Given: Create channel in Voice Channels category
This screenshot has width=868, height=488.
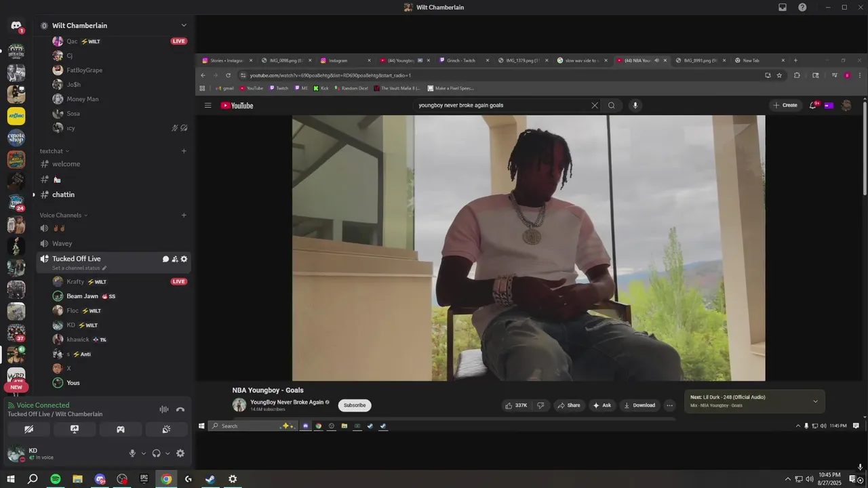Looking at the screenshot, I should [x=184, y=216].
